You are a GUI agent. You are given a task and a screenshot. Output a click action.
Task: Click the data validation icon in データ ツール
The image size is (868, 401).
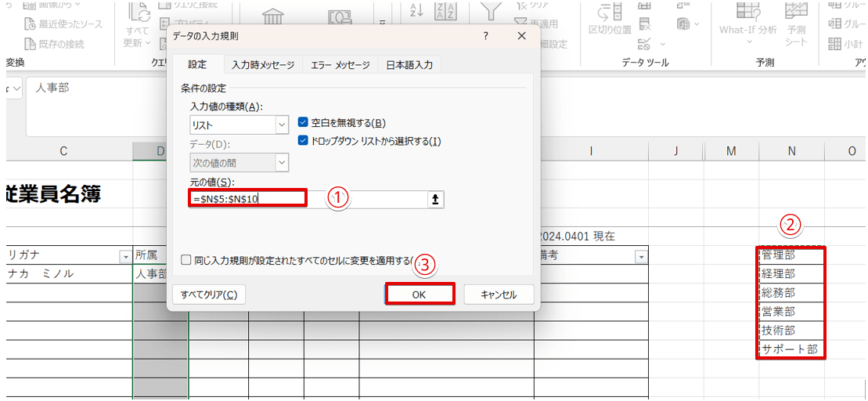tap(644, 43)
